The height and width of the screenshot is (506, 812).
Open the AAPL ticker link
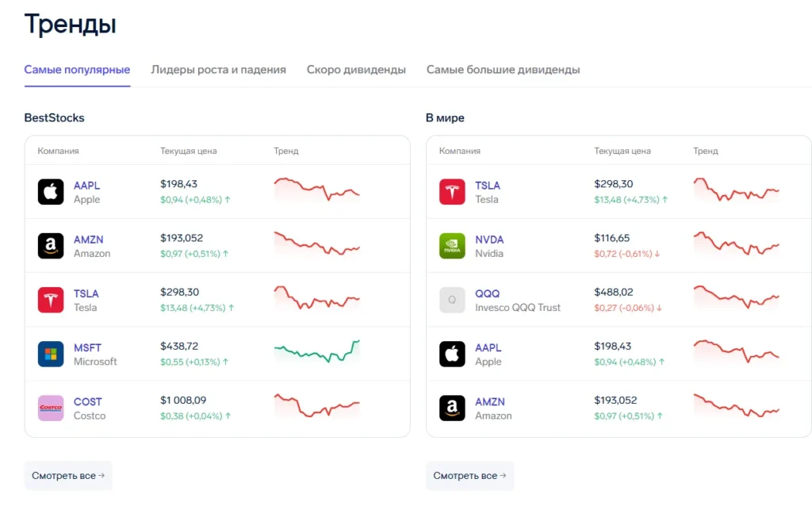pos(86,185)
